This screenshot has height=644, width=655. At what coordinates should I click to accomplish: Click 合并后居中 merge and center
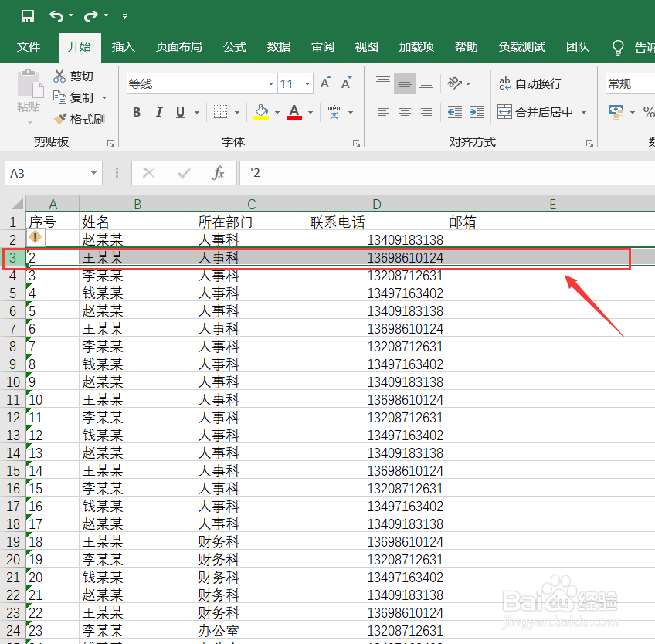click(x=535, y=112)
